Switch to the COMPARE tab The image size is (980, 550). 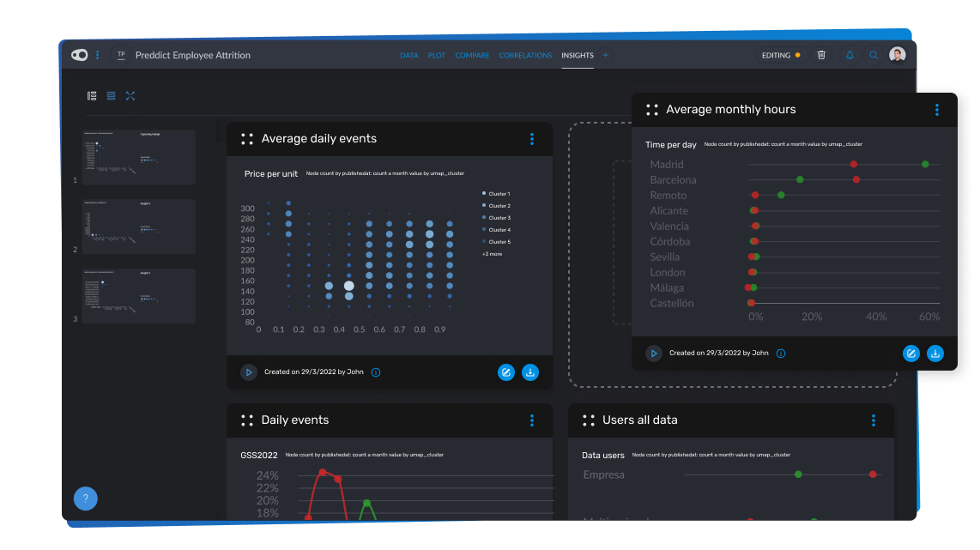pos(472,54)
